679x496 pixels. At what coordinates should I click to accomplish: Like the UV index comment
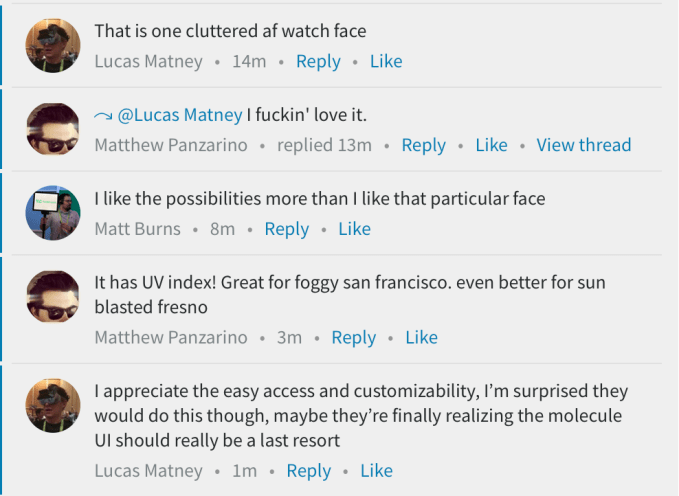click(x=421, y=338)
